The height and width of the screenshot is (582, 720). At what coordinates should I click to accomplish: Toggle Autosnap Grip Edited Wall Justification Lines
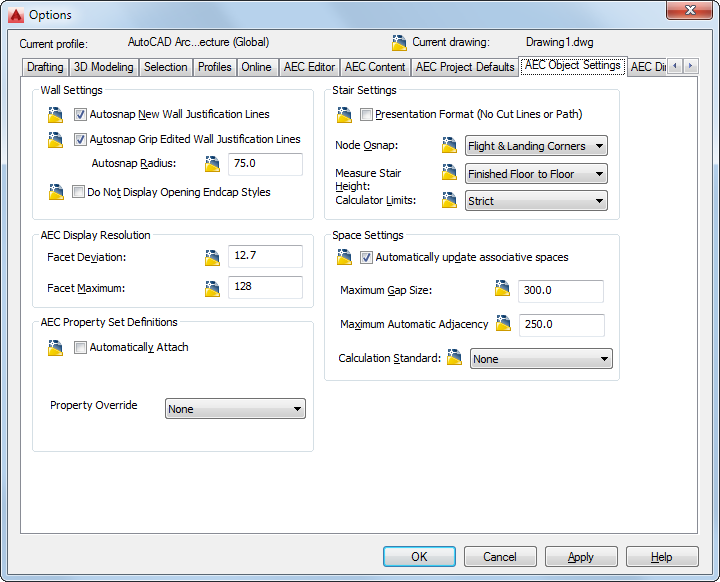pos(80,139)
